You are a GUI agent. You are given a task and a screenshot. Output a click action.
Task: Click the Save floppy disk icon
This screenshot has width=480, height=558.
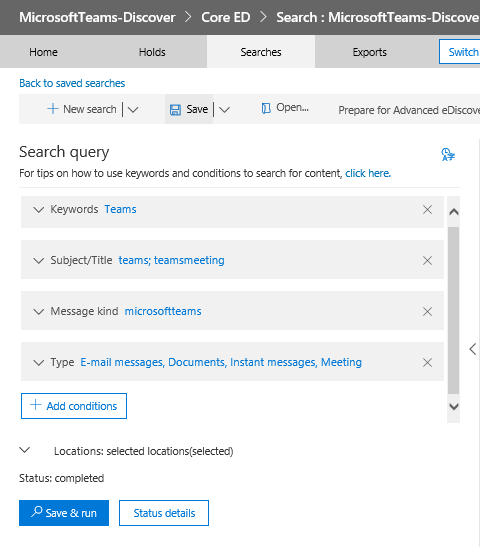175,110
